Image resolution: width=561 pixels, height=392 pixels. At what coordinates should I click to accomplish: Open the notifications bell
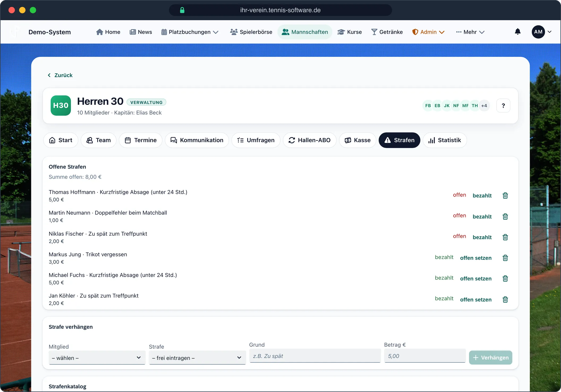tap(517, 32)
